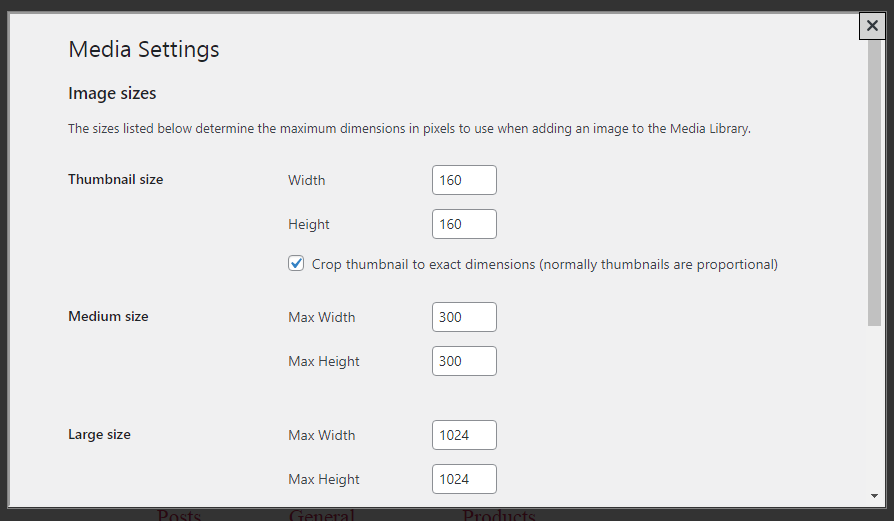The height and width of the screenshot is (521, 894).
Task: Click the crop thumbnail label text
Action: pyautogui.click(x=544, y=265)
